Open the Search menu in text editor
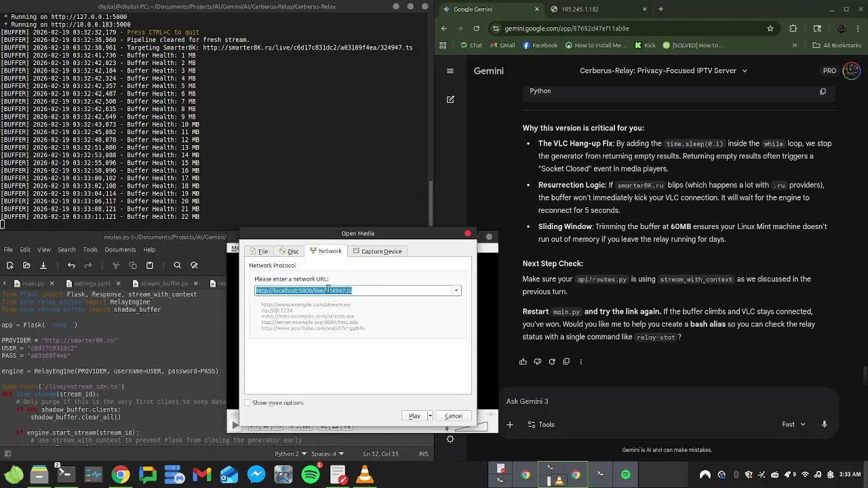Viewport: 868px width, 488px height. tap(66, 249)
